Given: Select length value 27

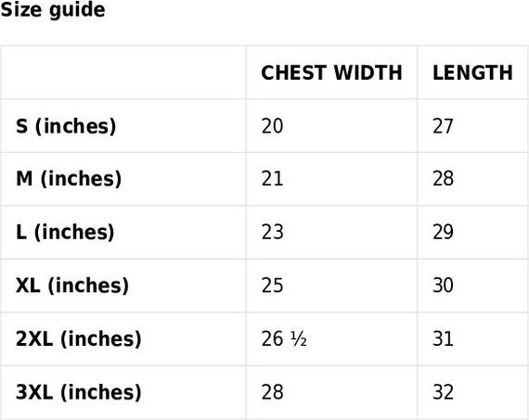Looking at the screenshot, I should coord(443,126).
